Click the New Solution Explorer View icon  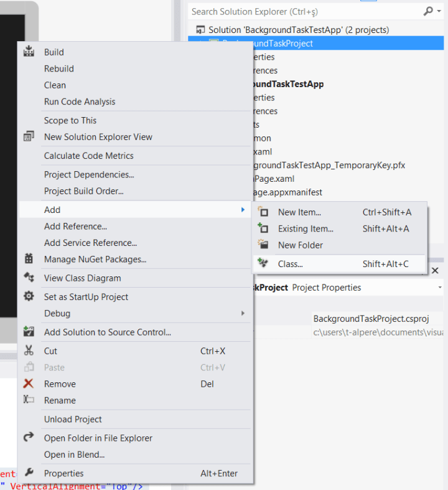pos(29,137)
